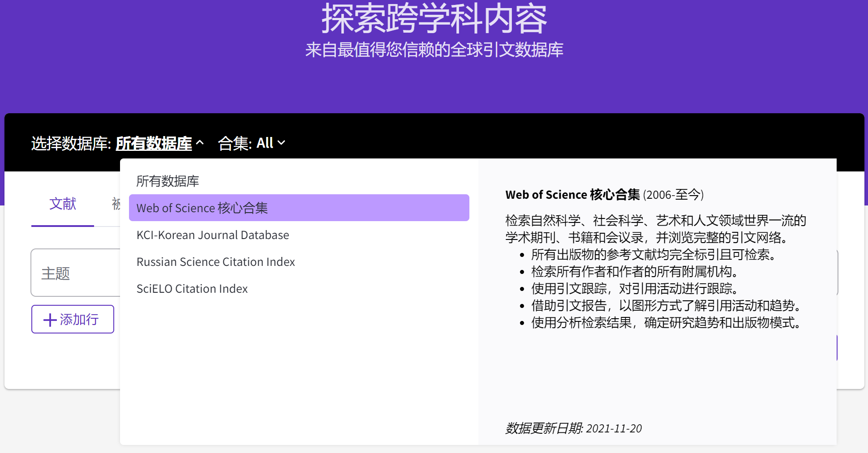Screen dimensions: 868x453
Task: Open the 合集: All collection dropdown
Action: [252, 143]
